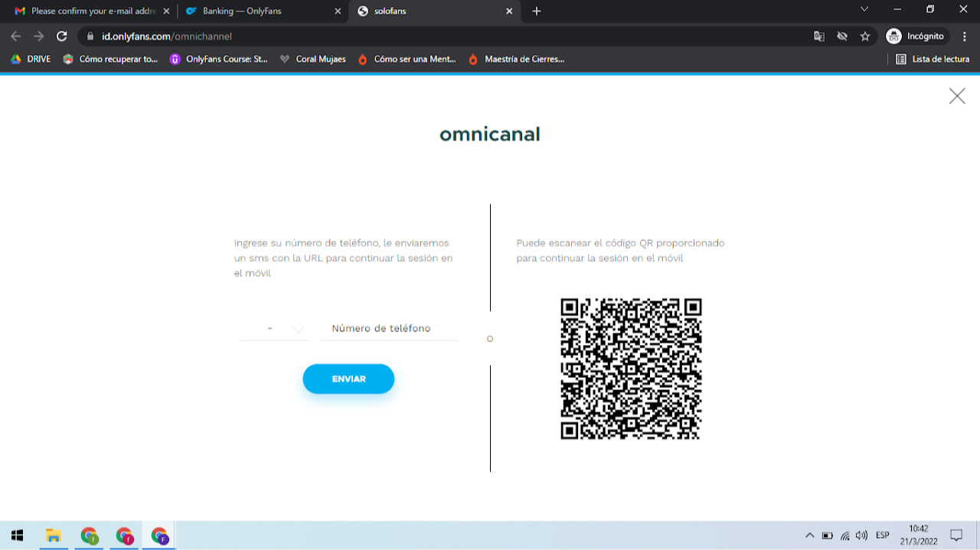Open the Google Translate page icon

[x=819, y=36]
